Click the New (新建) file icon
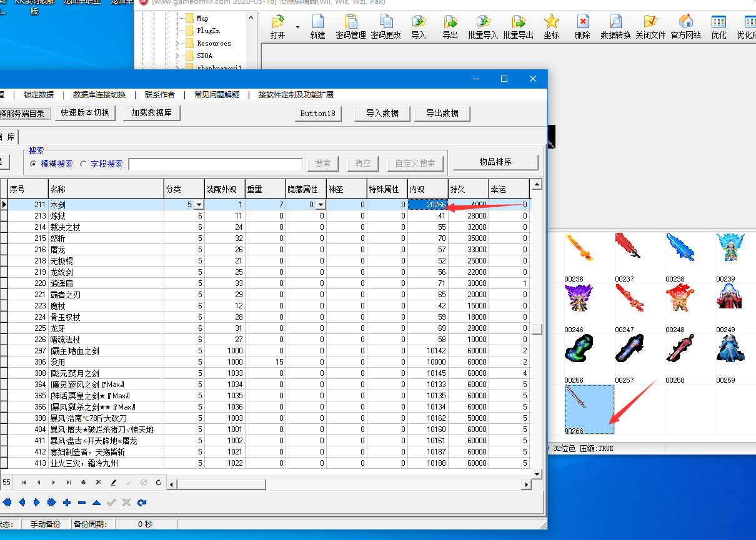756x540 pixels. coord(317,27)
